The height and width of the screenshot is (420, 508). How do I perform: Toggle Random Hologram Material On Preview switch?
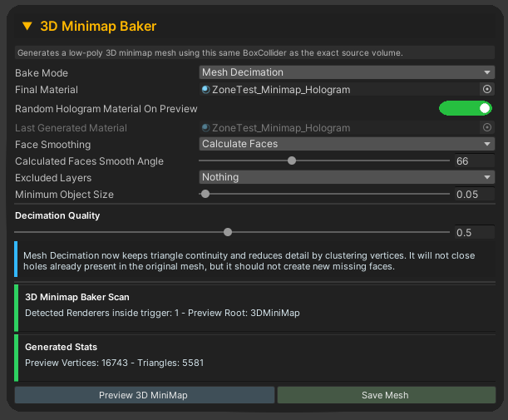tap(466, 108)
